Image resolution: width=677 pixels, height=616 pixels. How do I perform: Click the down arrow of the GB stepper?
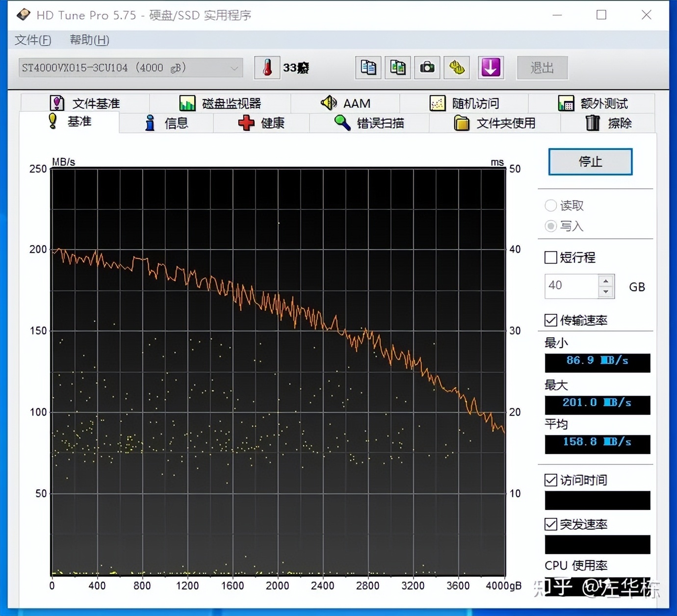click(x=606, y=292)
